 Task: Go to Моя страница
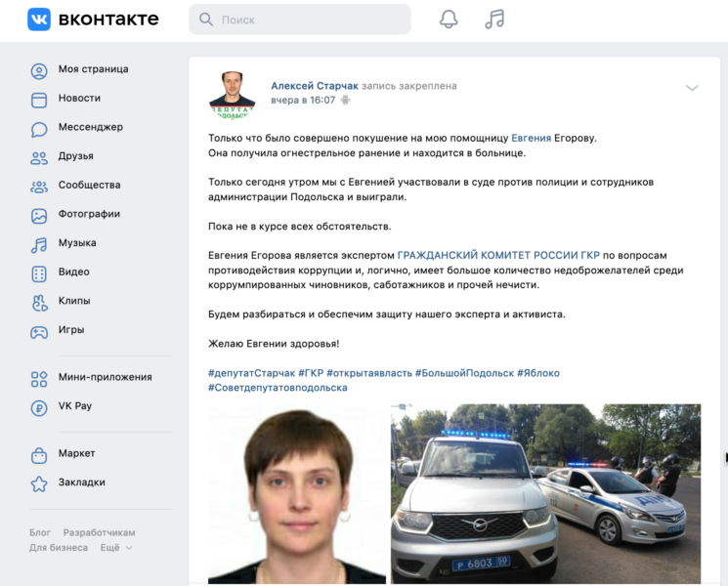(94, 69)
